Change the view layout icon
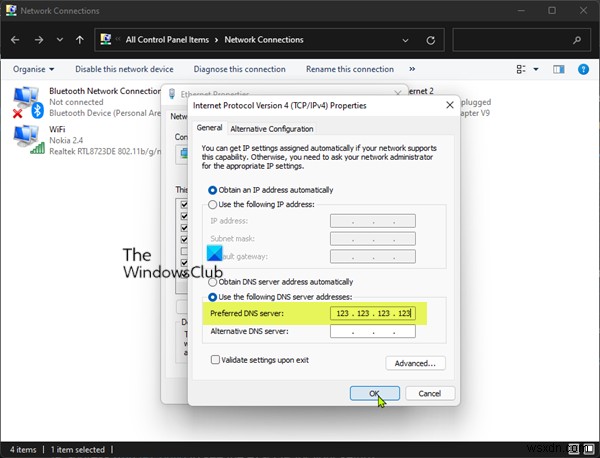 coord(521,69)
